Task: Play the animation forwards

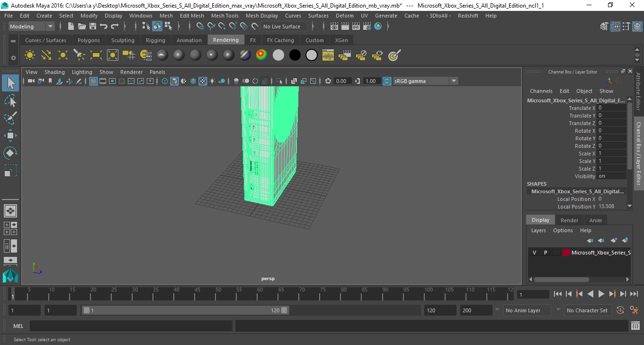Action: tap(601, 294)
